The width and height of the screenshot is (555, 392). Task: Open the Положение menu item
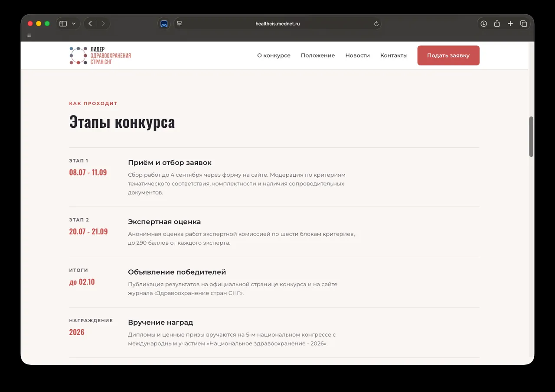tap(318, 55)
